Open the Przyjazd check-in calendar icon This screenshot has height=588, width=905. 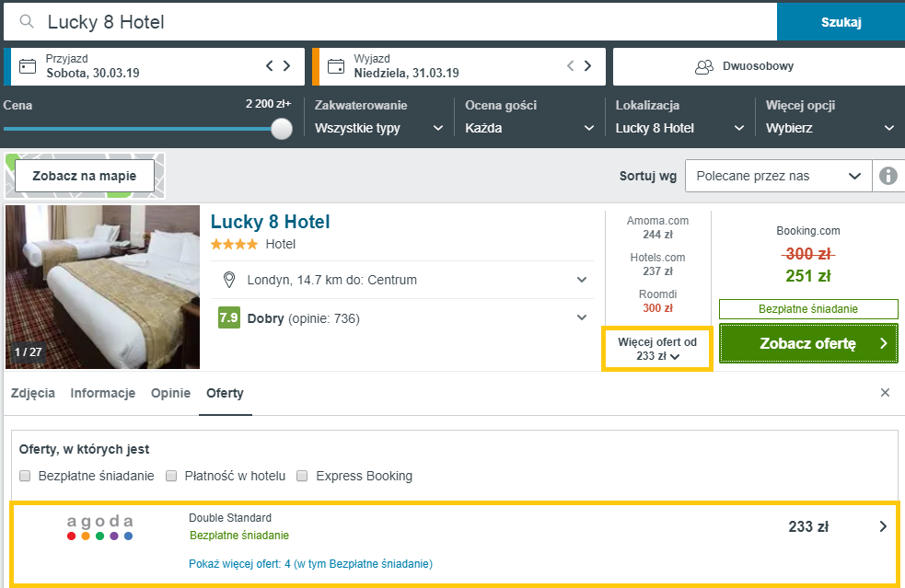pos(28,66)
